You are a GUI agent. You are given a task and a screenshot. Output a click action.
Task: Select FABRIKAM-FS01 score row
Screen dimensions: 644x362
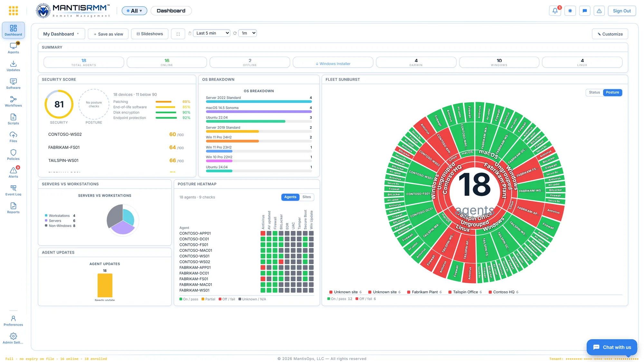tap(116, 147)
